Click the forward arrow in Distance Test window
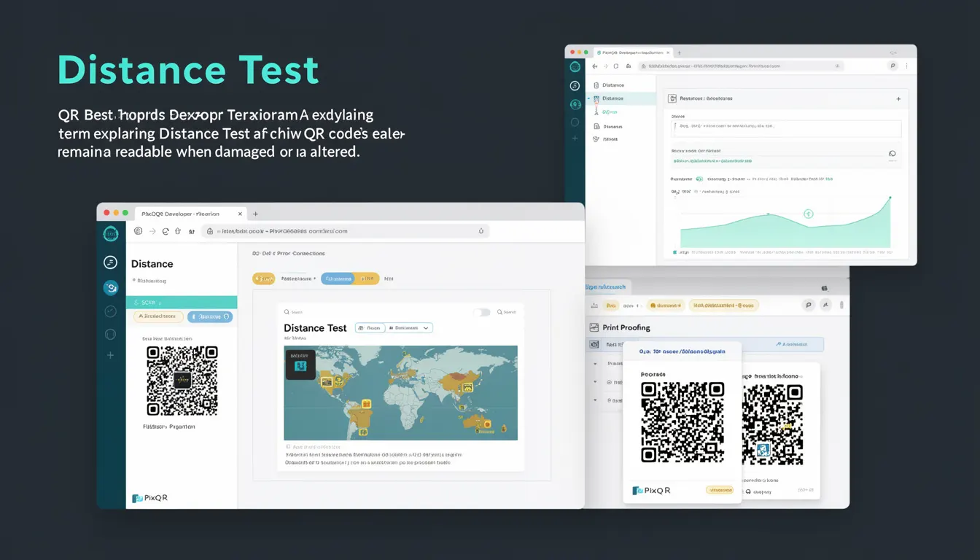The image size is (980, 560). (x=152, y=231)
